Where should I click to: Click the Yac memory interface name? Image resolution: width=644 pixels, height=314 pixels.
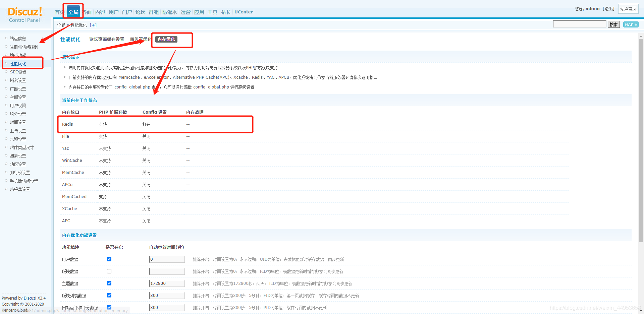point(65,148)
